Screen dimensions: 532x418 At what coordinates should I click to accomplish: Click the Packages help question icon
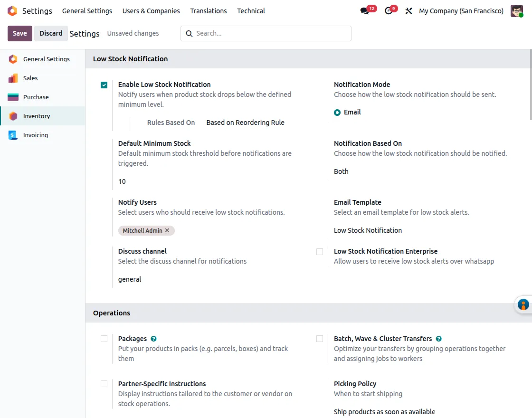tap(153, 339)
